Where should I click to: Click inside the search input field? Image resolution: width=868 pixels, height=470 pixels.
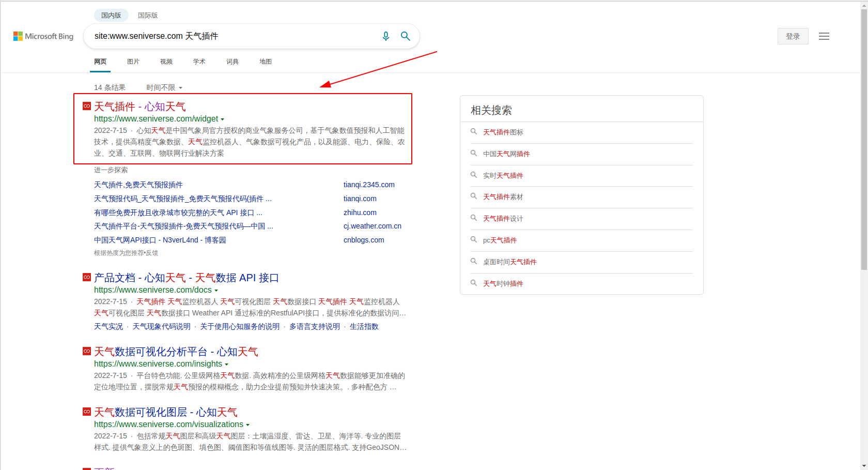tap(233, 36)
